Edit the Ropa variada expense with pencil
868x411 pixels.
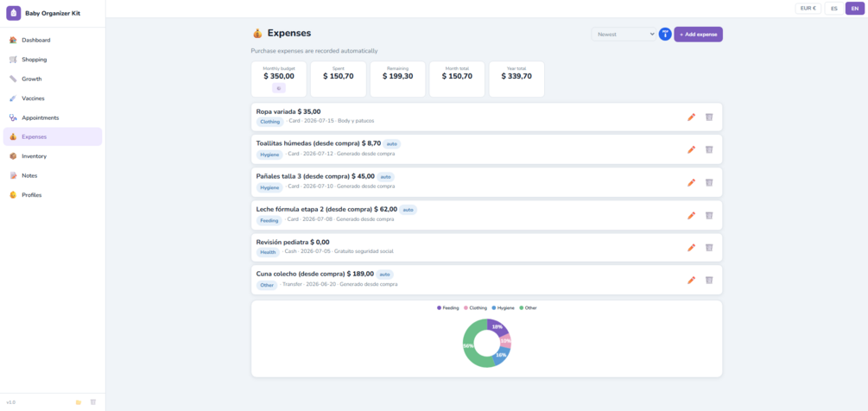691,117
